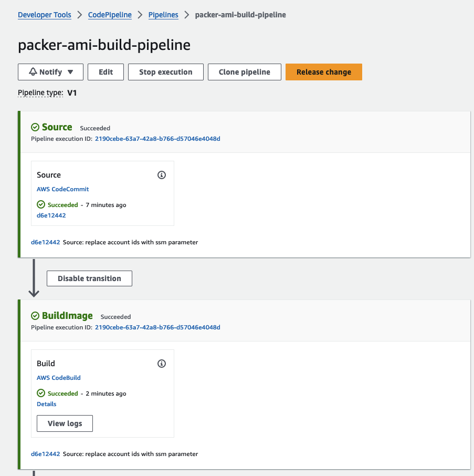Click the info icon on the Build action

[x=161, y=363]
